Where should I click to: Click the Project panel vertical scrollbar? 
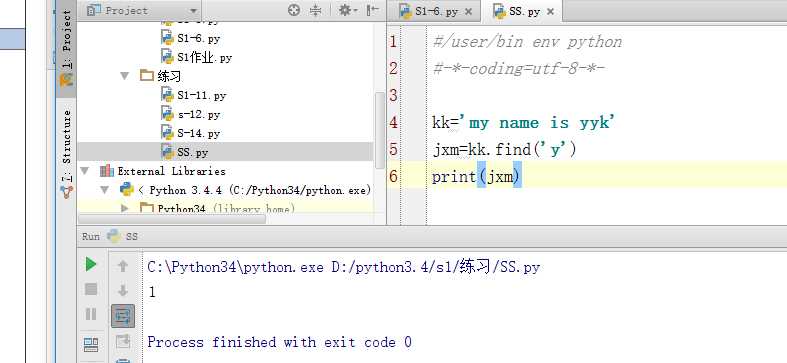379,131
